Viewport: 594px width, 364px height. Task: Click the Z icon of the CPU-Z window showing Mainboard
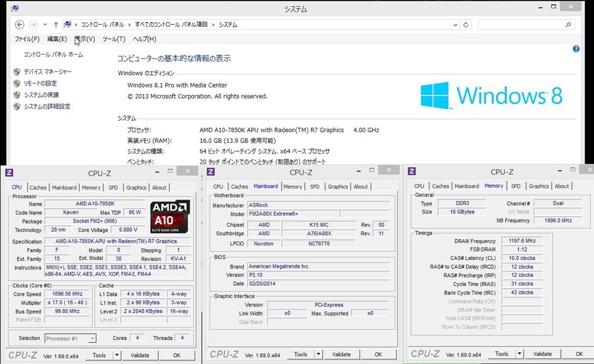click(211, 172)
